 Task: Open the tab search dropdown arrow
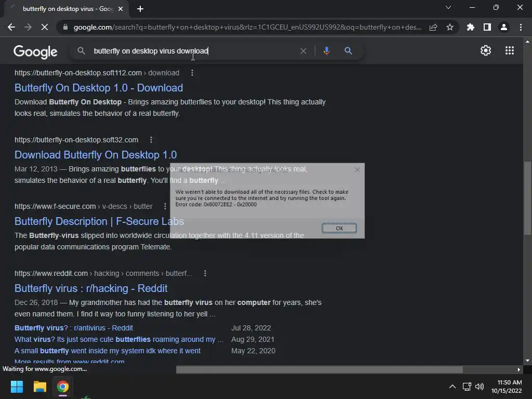(448, 7)
